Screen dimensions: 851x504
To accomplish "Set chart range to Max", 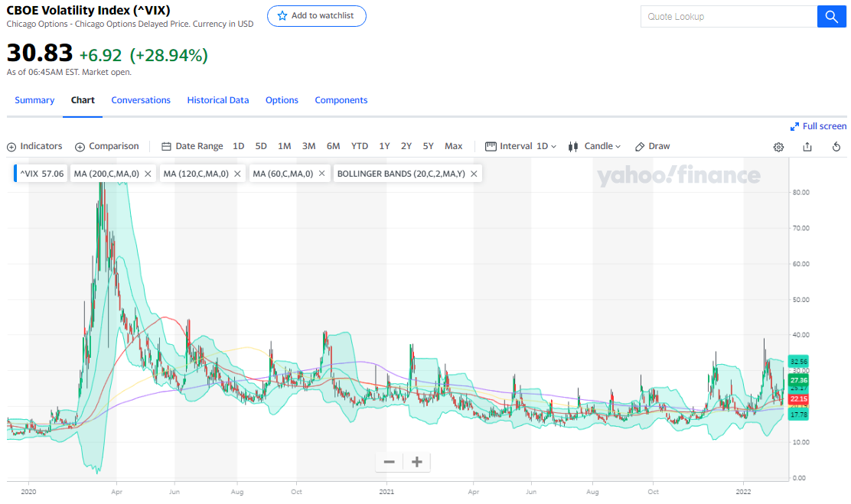I will point(453,147).
